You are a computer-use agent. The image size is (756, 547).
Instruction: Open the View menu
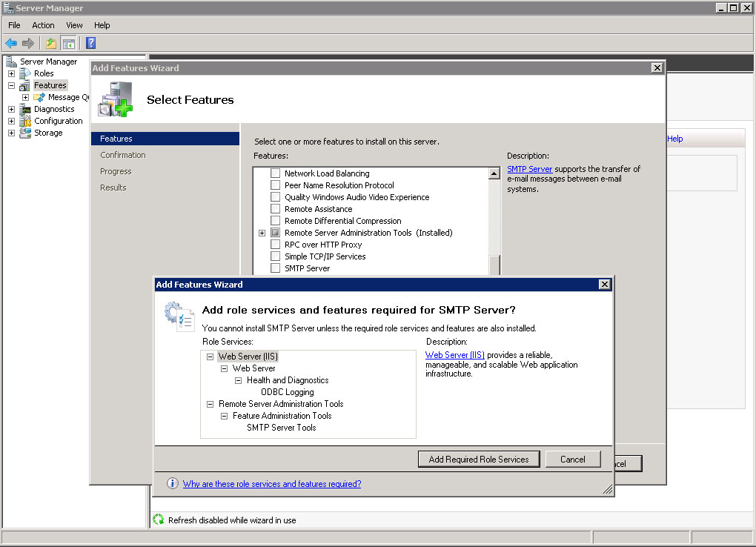(74, 25)
